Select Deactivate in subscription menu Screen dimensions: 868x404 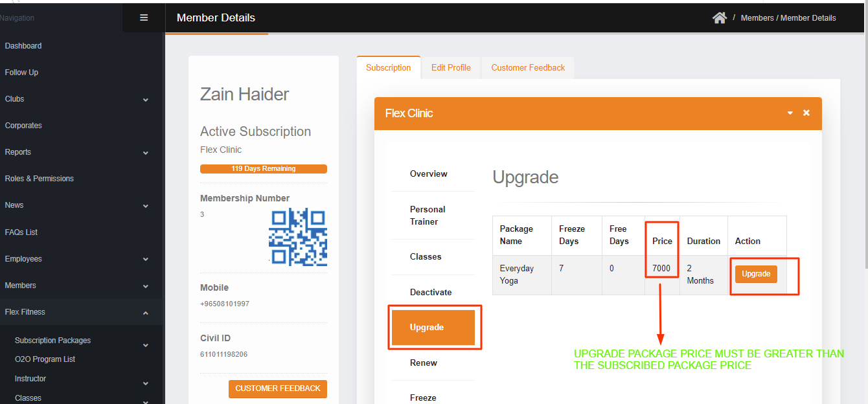431,293
